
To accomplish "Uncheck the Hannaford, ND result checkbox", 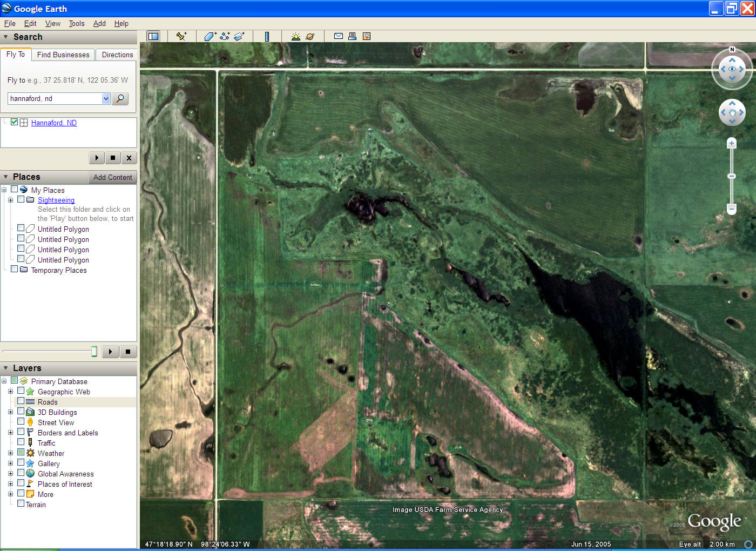I will coord(15,122).
